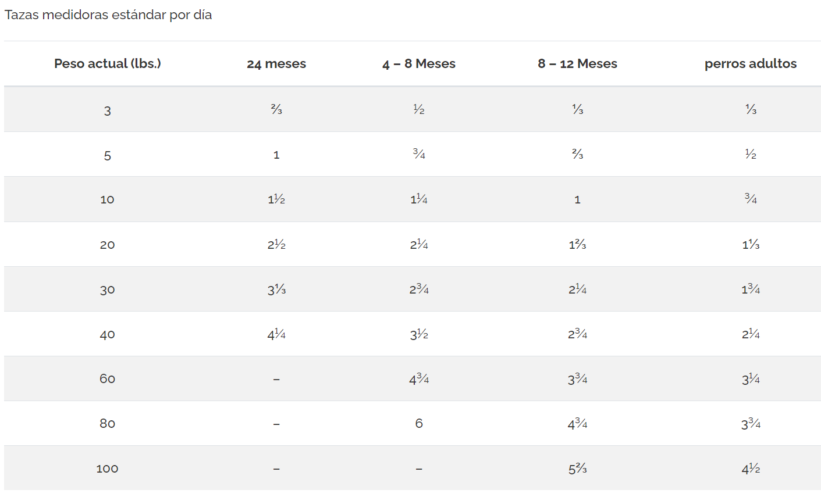Select the 80 lbs weight cell
The image size is (821, 504).
pyautogui.click(x=108, y=424)
